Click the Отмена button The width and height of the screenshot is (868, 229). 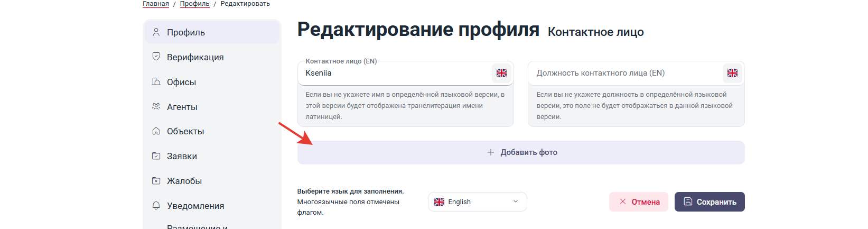pos(638,201)
